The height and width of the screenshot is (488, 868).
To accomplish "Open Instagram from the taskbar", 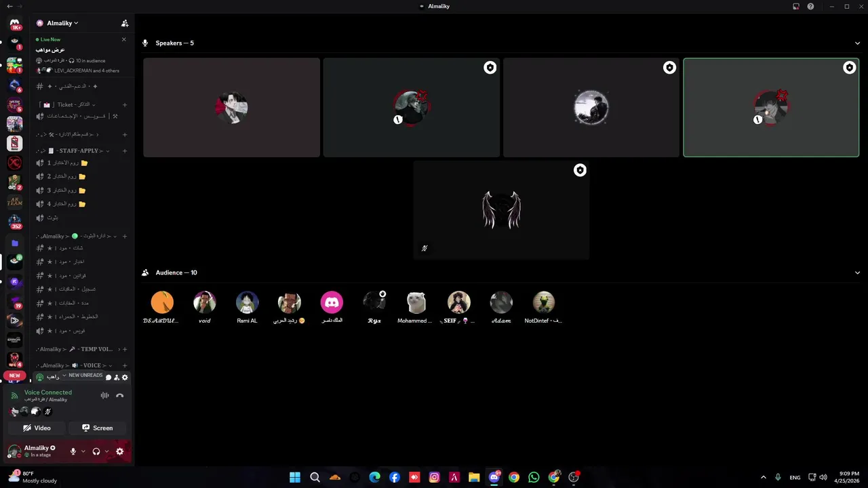I will click(435, 477).
